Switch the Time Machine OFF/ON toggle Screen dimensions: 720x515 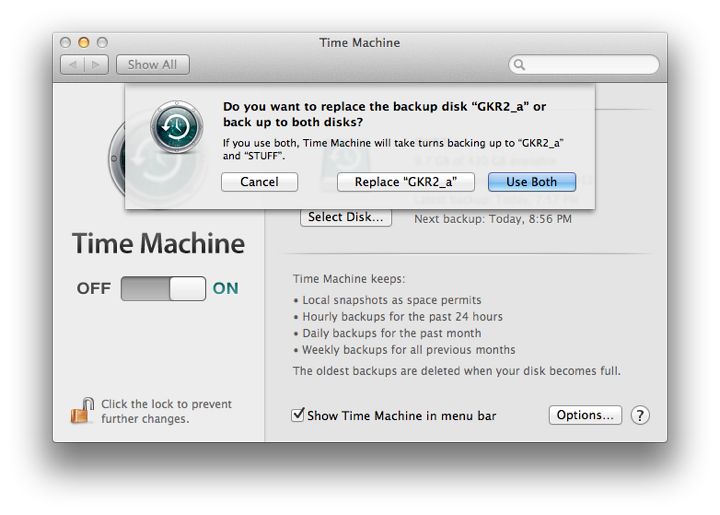pos(163,288)
